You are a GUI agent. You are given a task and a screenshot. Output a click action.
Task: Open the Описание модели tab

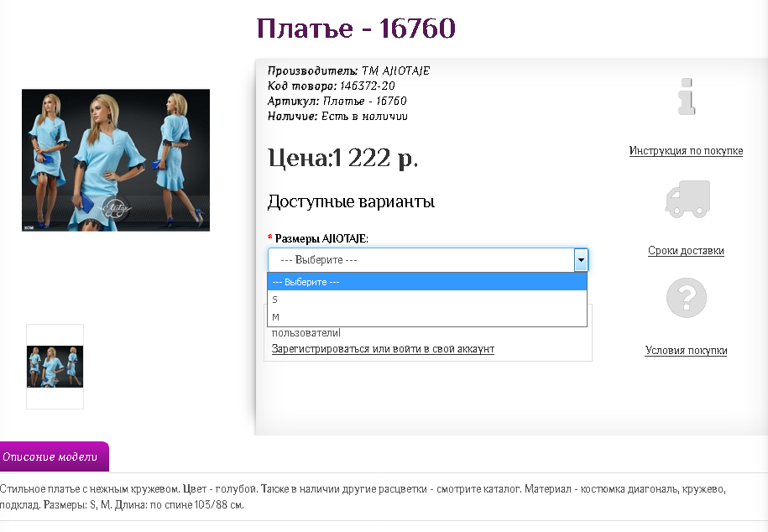[54, 456]
